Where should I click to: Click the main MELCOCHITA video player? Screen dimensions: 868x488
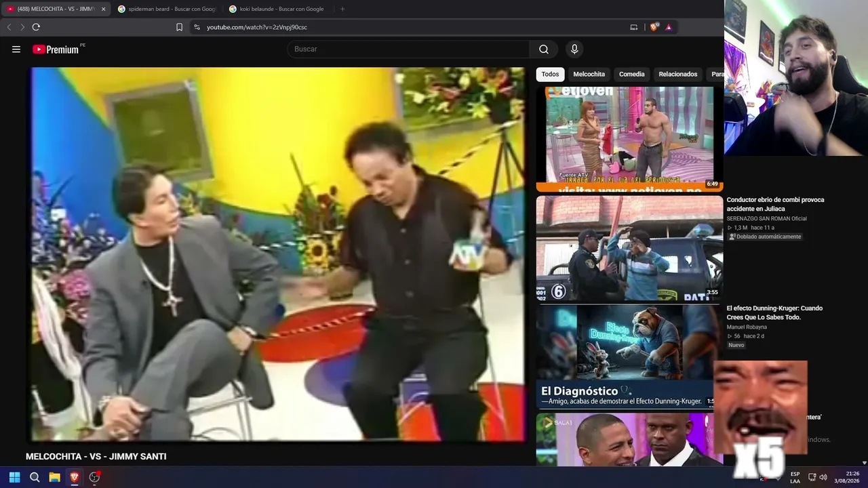[277, 255]
